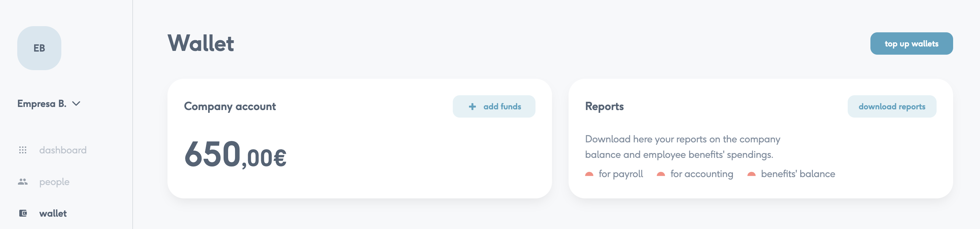Click the for accounting report label

702,174
